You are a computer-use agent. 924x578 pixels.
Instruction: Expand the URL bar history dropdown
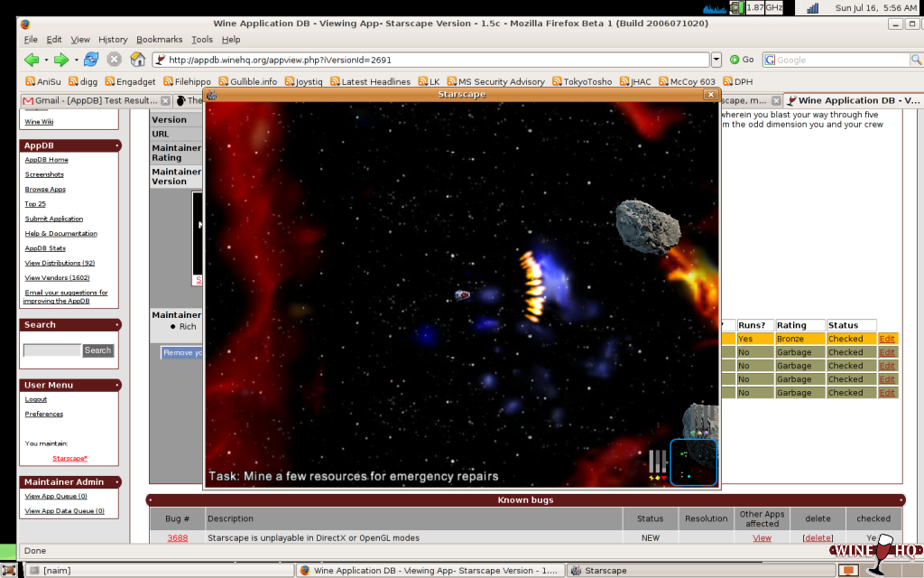716,60
